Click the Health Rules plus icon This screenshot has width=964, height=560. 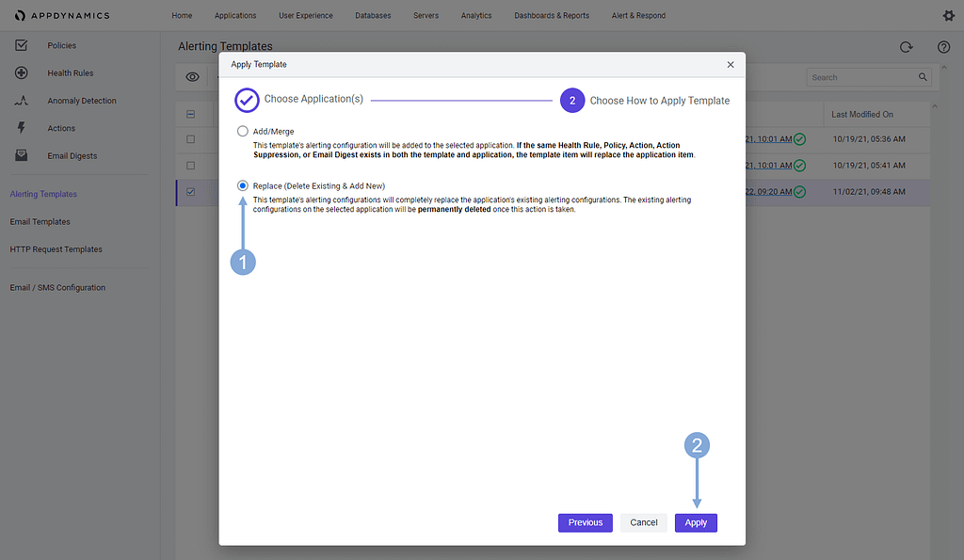click(22, 73)
